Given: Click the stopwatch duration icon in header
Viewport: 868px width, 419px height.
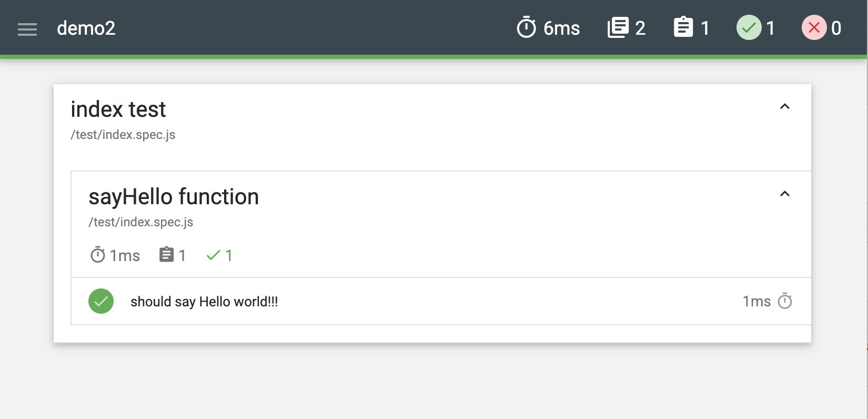Looking at the screenshot, I should [x=526, y=27].
